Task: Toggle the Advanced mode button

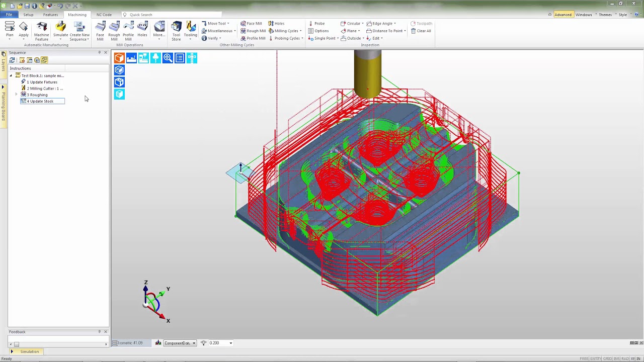Action: coord(562,15)
